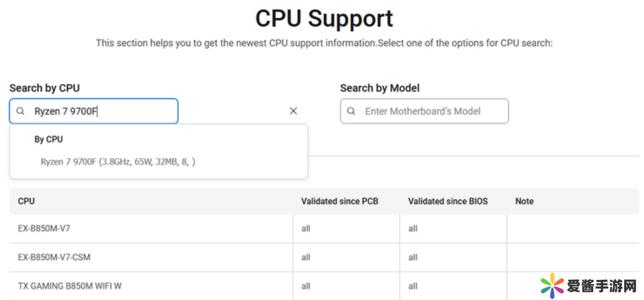
Task: Click BIOS 'all' value for EX-B850M-V7-CSM
Action: point(412,257)
